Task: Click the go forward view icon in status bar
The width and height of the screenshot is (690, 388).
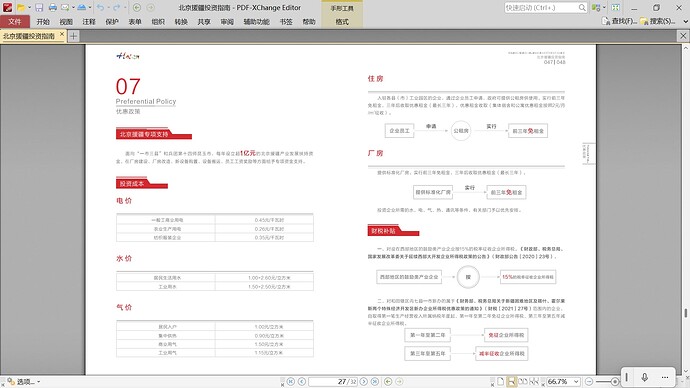Action: pyautogui.click(x=399, y=381)
